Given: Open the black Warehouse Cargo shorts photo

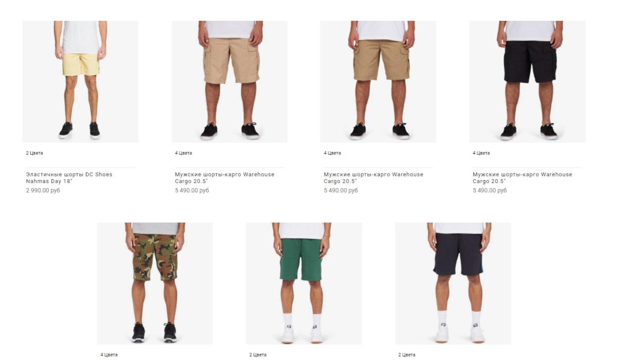Looking at the screenshot, I should point(527,82).
